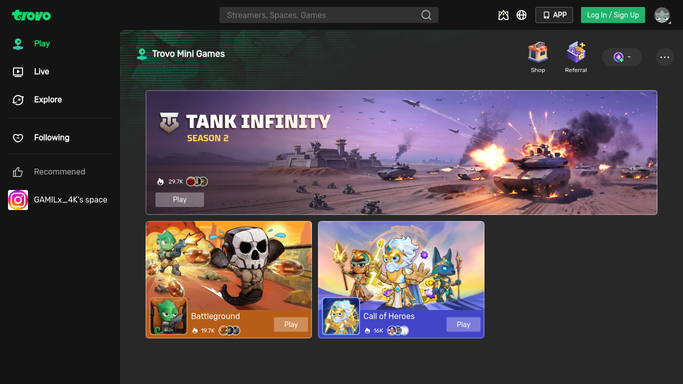
Task: Click the search magnifier icon
Action: [426, 15]
